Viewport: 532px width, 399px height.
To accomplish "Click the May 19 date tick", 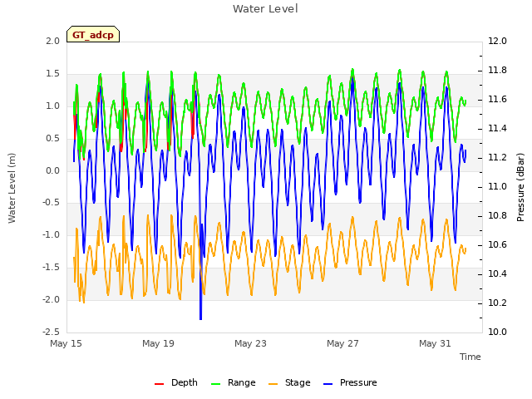I will [x=158, y=343].
